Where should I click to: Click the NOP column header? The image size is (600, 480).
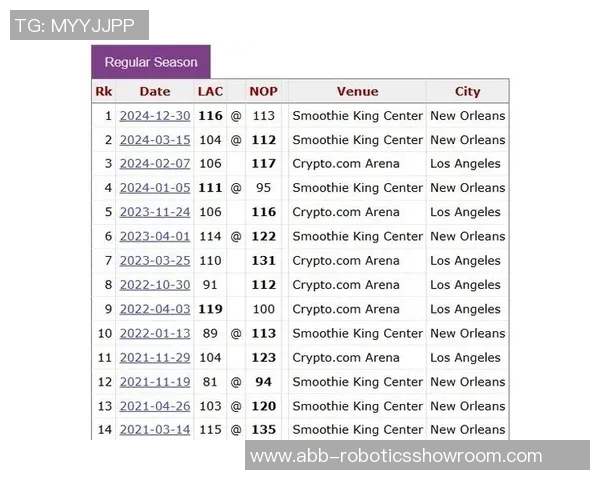click(263, 92)
